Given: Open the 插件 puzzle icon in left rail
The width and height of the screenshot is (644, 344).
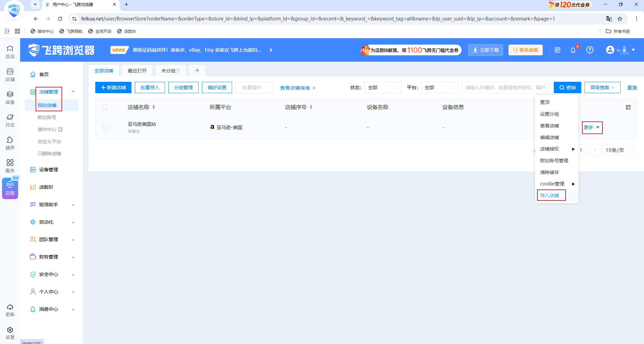Looking at the screenshot, I should 10,143.
